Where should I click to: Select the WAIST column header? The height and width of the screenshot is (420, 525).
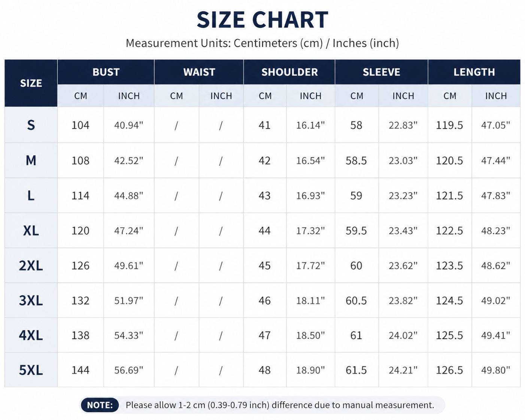(199, 72)
